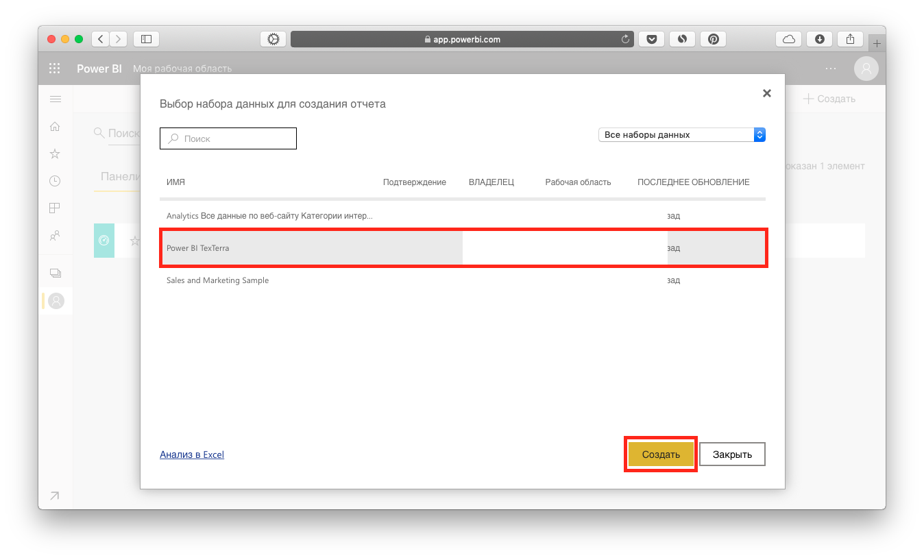The height and width of the screenshot is (560, 924).
Task: Click the Рабочая область column header
Action: pyautogui.click(x=578, y=182)
